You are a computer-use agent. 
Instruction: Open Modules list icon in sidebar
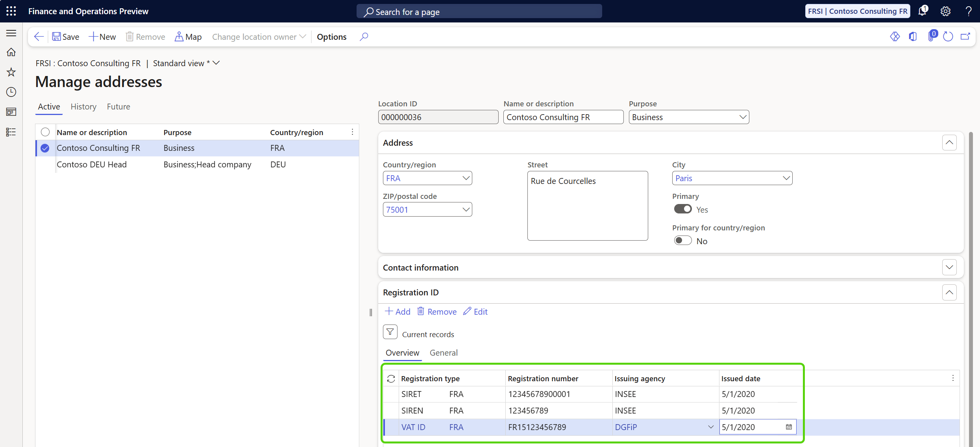click(11, 132)
